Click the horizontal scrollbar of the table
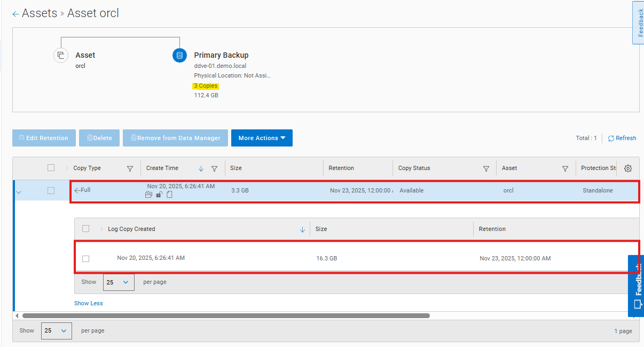This screenshot has height=347, width=644. (226, 315)
